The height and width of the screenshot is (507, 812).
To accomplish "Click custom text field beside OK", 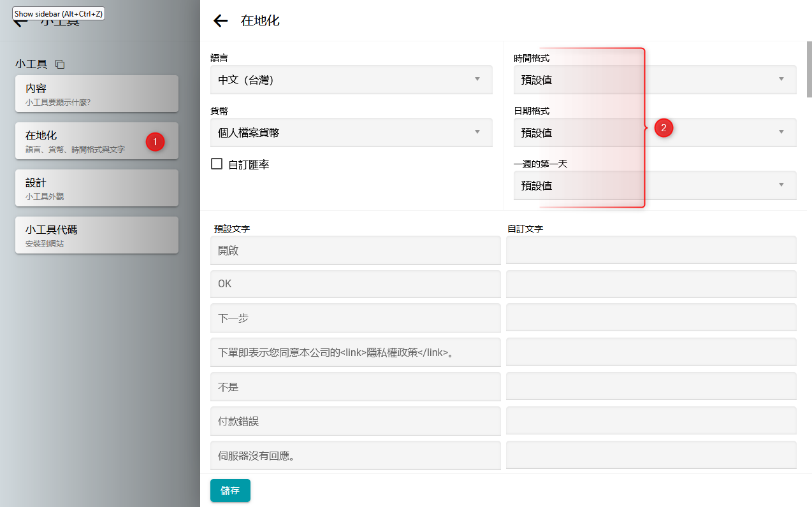I will (x=651, y=284).
